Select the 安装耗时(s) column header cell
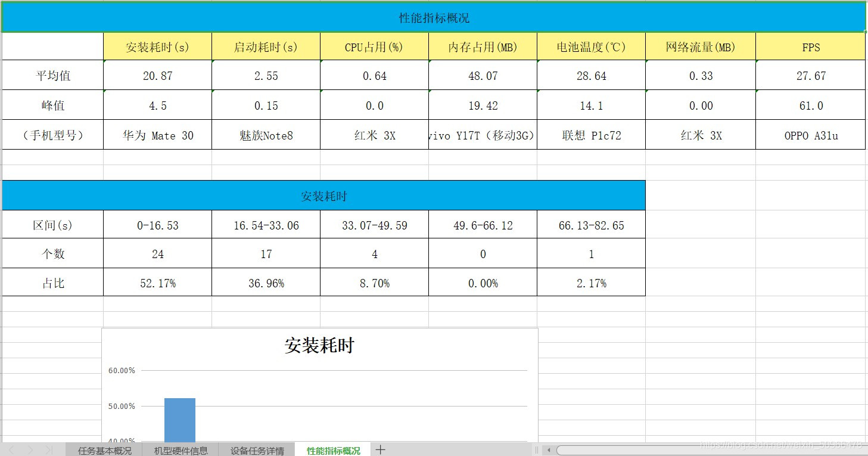The width and height of the screenshot is (868, 456). (x=157, y=46)
